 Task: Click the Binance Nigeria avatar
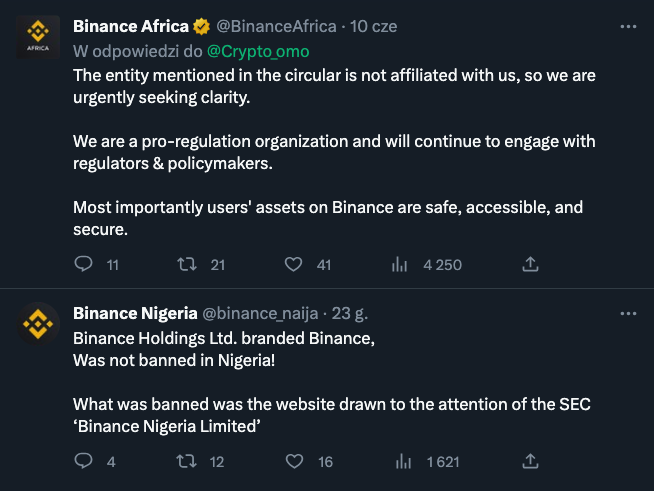(37, 325)
